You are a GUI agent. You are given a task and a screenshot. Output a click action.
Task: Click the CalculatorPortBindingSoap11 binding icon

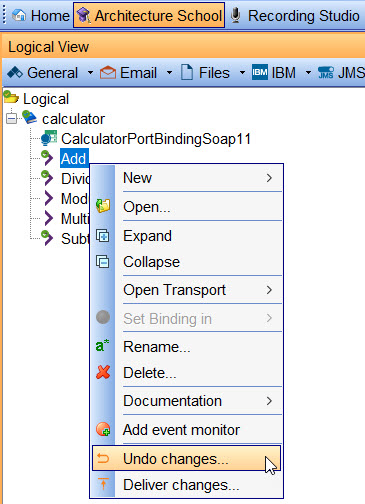click(49, 138)
